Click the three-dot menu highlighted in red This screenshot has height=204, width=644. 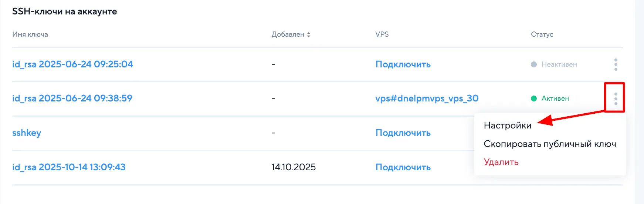tap(616, 98)
